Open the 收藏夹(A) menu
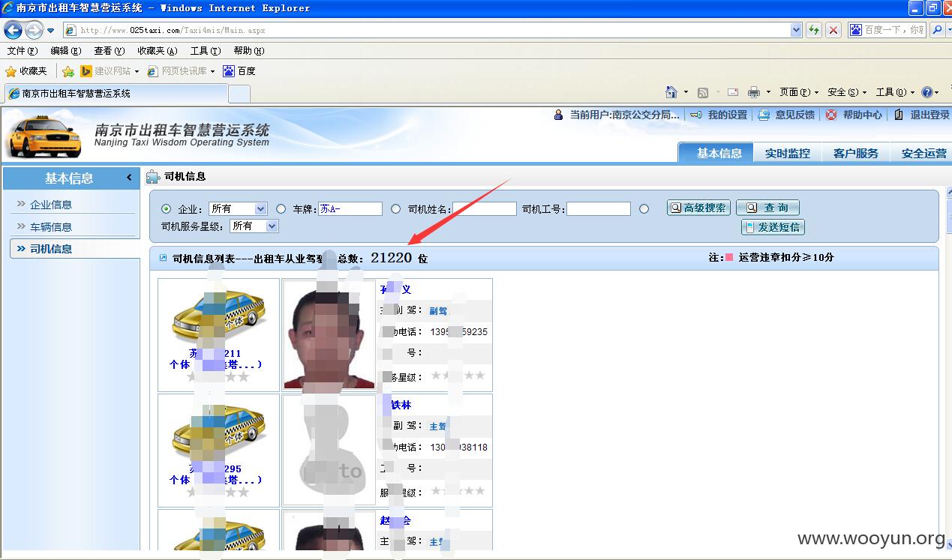The width and height of the screenshot is (952, 560). 157,51
